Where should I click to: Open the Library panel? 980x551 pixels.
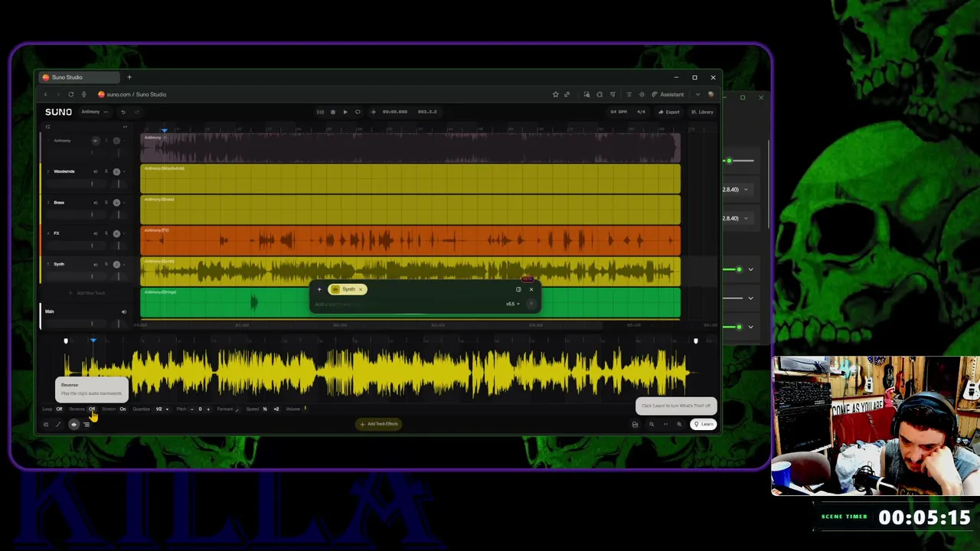tap(702, 112)
